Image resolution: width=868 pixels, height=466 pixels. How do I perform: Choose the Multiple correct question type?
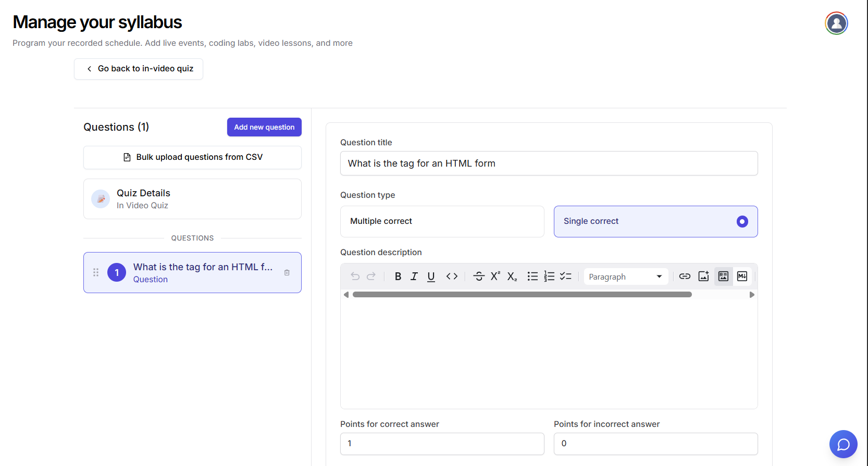pos(442,221)
